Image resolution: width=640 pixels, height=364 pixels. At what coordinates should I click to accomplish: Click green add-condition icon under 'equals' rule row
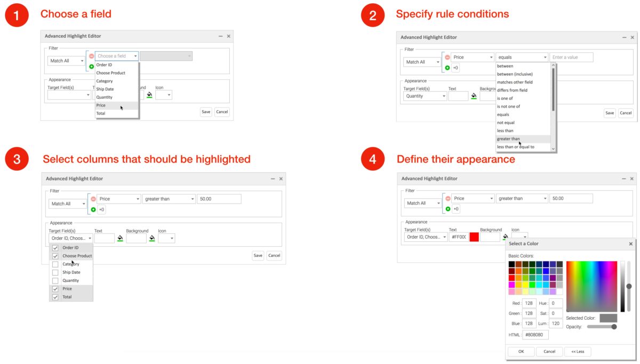pyautogui.click(x=447, y=68)
